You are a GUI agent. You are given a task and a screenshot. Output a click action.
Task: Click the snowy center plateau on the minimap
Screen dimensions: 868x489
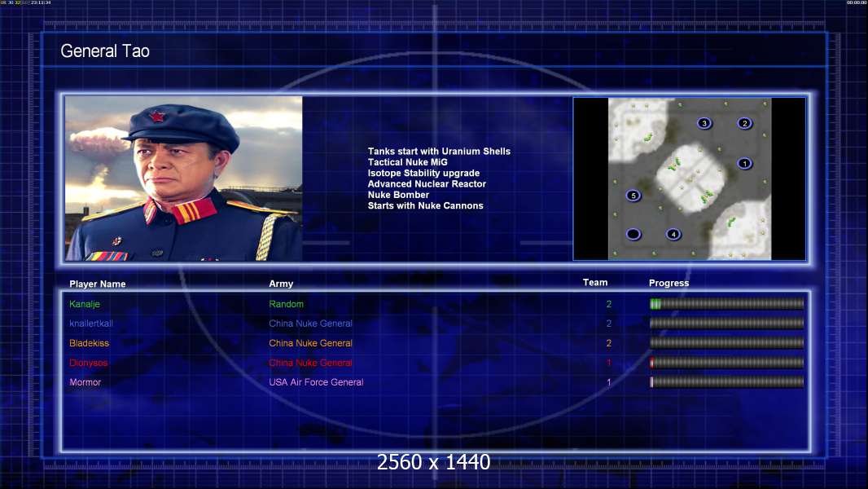pyautogui.click(x=690, y=178)
